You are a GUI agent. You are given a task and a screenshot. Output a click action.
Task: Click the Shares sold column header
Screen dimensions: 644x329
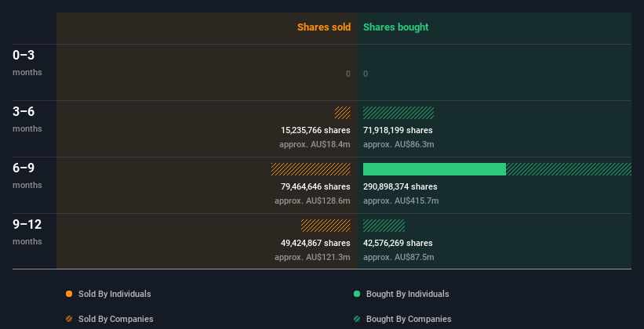coord(324,27)
